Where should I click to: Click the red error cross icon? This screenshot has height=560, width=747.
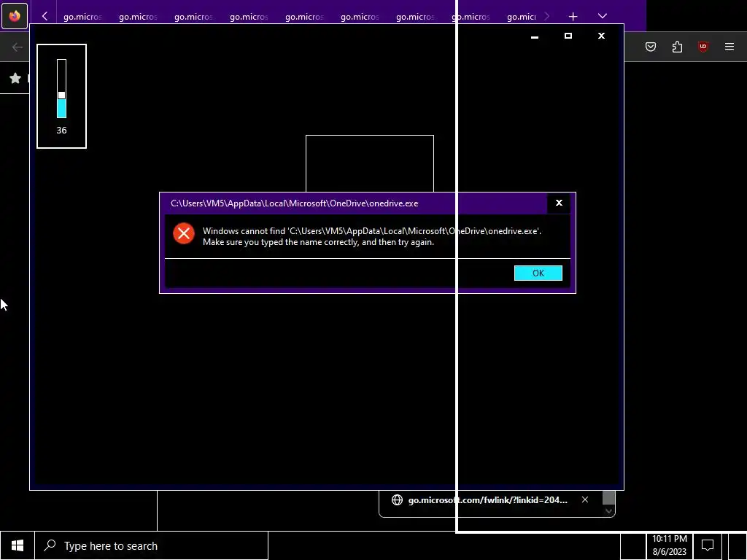pyautogui.click(x=183, y=234)
